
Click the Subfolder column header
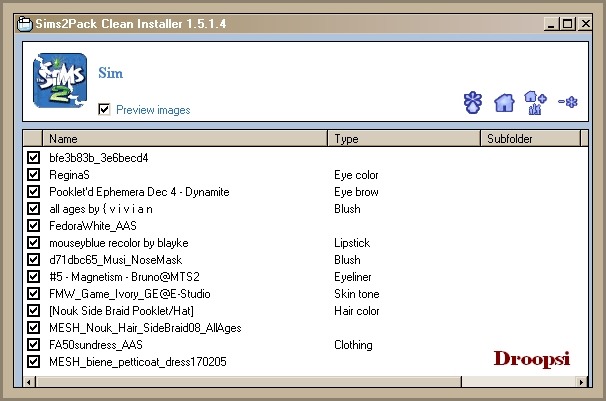click(530, 139)
